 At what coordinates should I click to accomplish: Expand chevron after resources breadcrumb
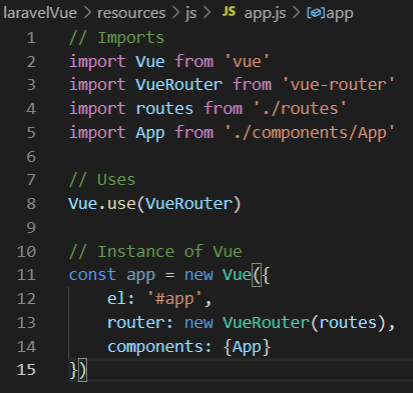[176, 13]
